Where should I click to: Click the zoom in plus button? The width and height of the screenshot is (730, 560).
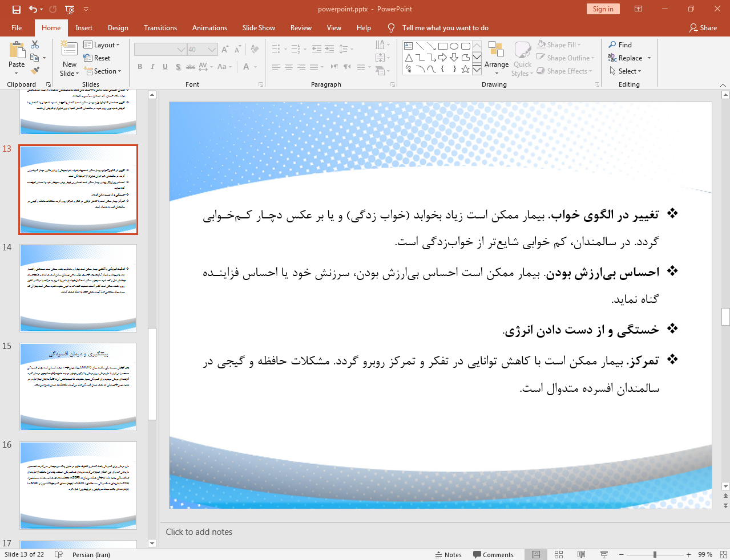[x=689, y=554]
